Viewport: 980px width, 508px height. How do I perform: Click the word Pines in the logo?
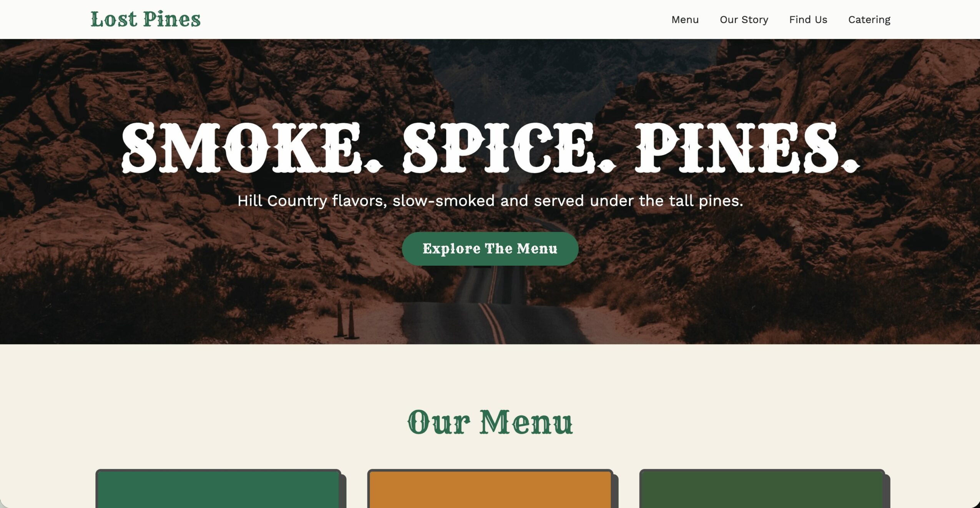click(172, 19)
